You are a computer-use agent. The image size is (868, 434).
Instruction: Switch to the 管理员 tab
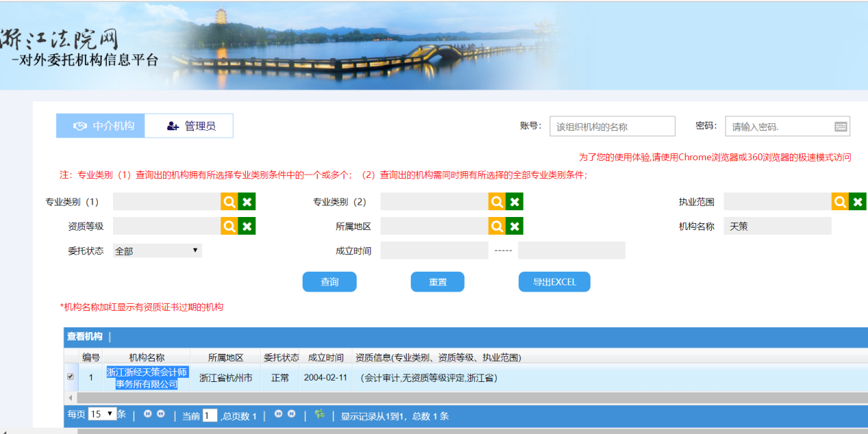tap(190, 126)
